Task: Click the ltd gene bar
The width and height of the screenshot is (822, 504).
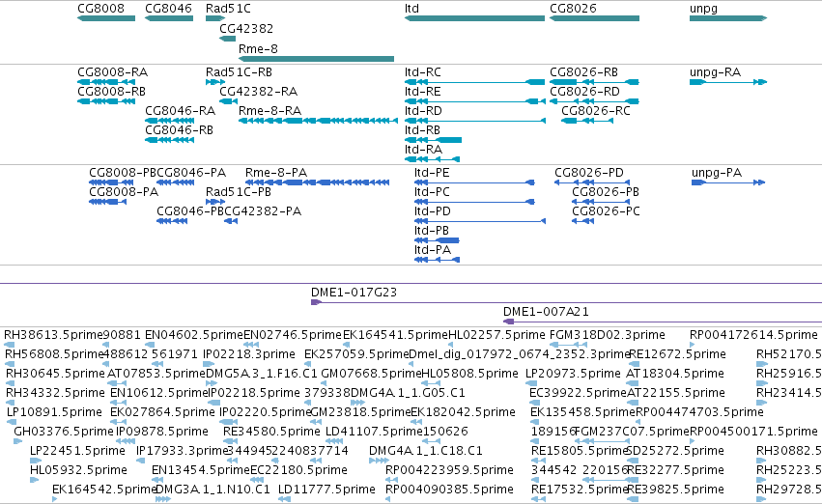Action: click(x=474, y=18)
